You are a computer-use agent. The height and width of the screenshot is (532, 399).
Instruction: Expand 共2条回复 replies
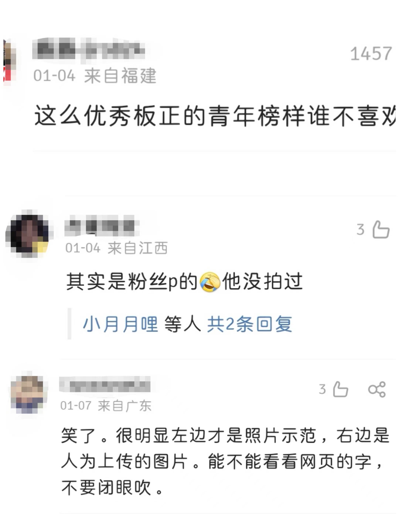click(x=250, y=324)
